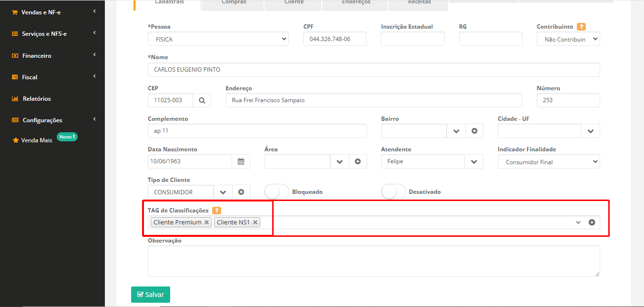This screenshot has width=644, height=307.
Task: Click Contribuinte help question mark icon
Action: point(581,27)
